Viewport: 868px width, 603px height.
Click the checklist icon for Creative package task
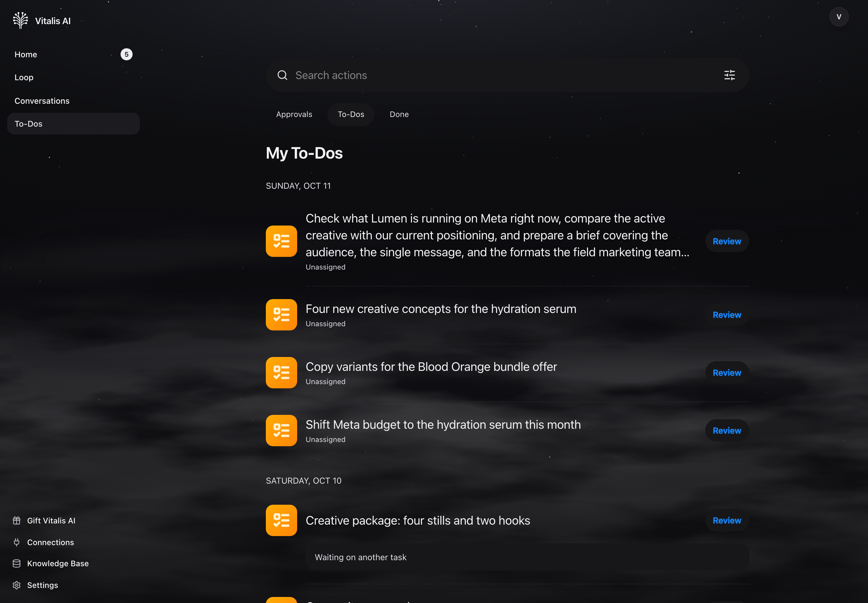click(x=281, y=520)
